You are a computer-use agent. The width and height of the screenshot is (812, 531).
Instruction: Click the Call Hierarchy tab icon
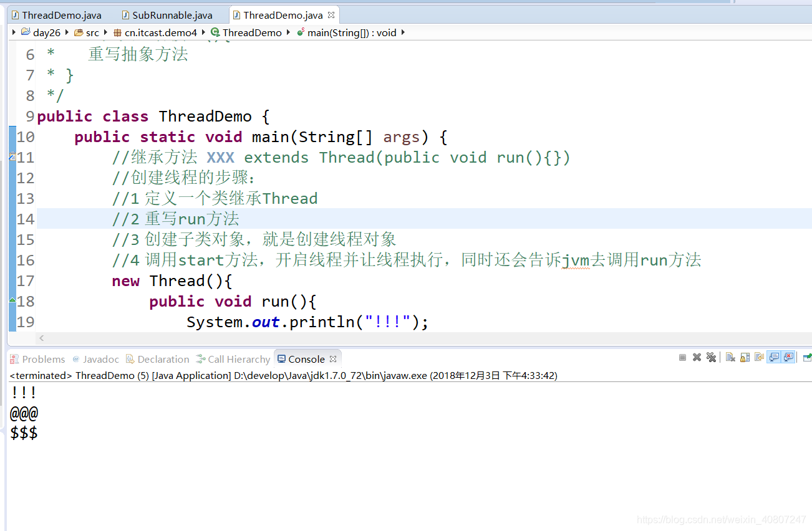tap(200, 359)
